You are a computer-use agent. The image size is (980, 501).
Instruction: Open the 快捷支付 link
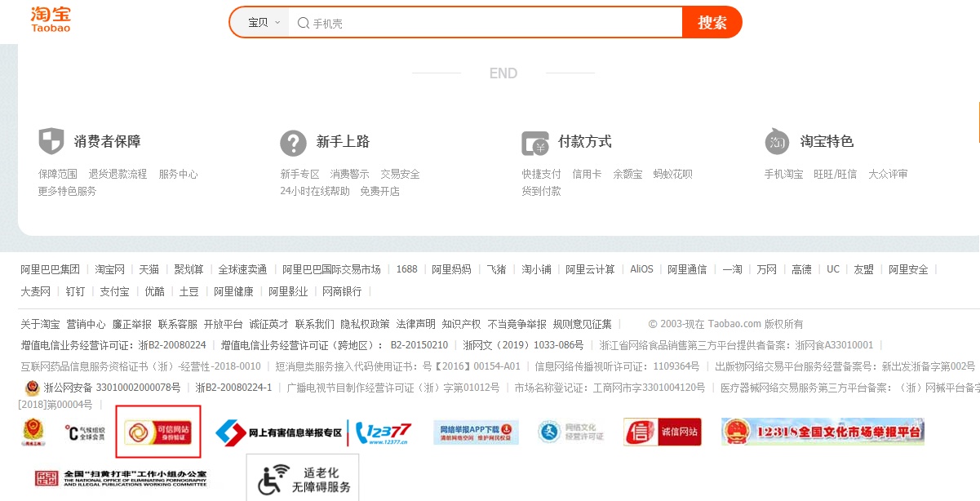click(542, 175)
